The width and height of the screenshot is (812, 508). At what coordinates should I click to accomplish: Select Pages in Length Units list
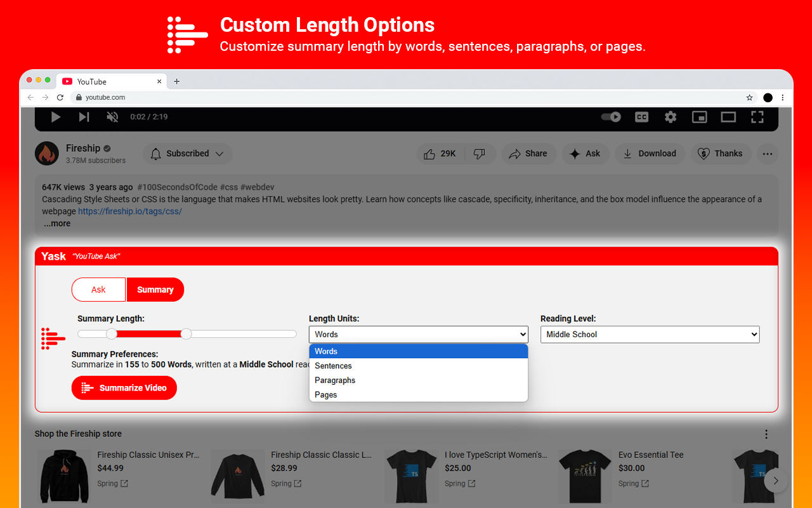[x=419, y=395]
